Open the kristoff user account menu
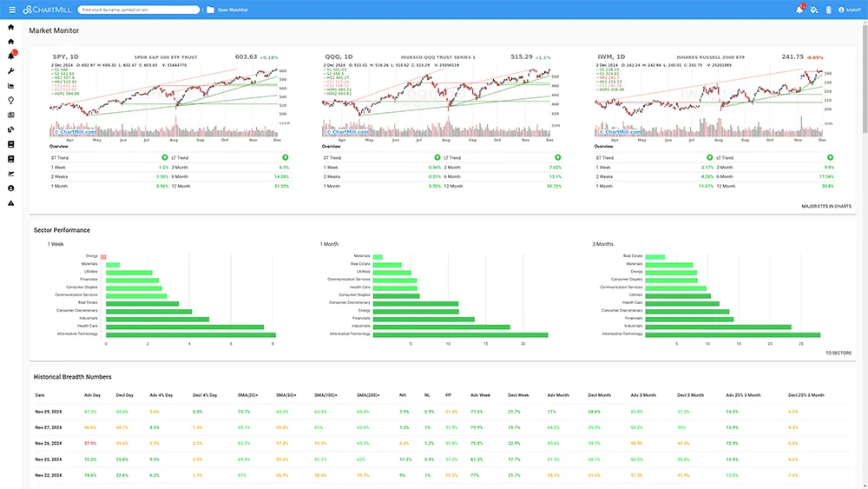Screen dimensions: 868x489 [x=849, y=10]
